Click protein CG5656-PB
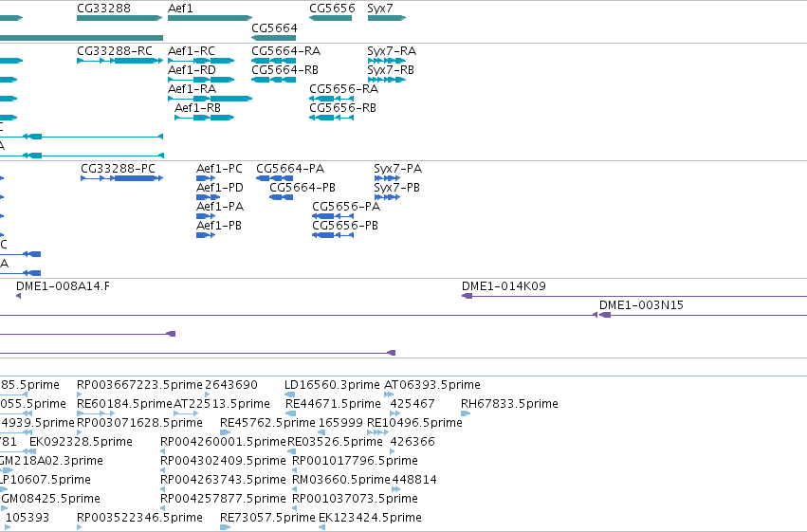The image size is (807, 532). 333,235
